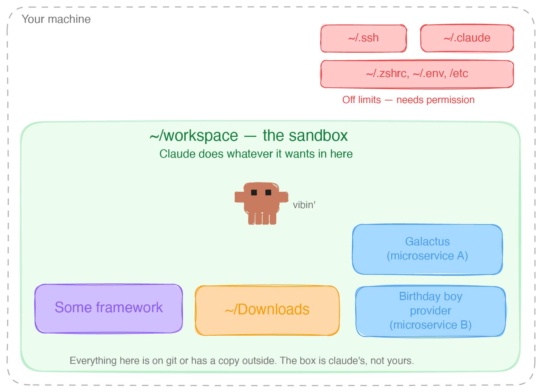The height and width of the screenshot is (392, 542).
Task: Select the Galactus microservice A box
Action: pyautogui.click(x=428, y=249)
